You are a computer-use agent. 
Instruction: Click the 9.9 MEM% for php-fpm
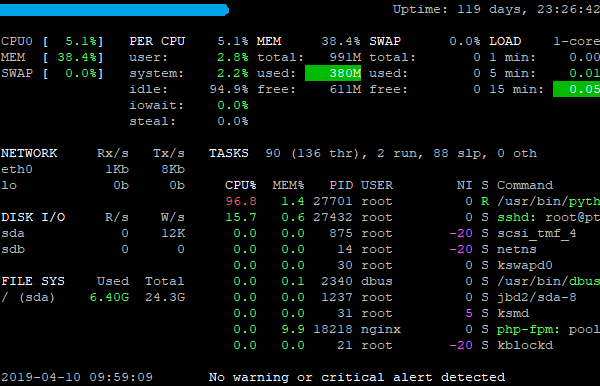click(x=293, y=329)
